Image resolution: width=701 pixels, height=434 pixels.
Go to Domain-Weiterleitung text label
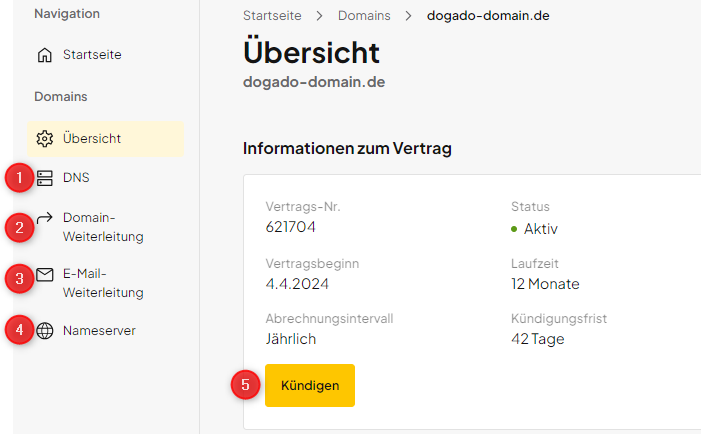tap(103, 227)
